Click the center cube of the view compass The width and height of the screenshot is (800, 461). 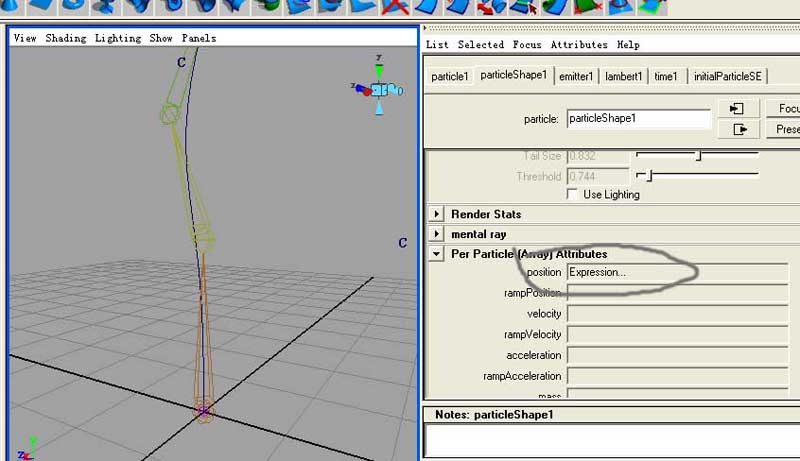(x=379, y=91)
